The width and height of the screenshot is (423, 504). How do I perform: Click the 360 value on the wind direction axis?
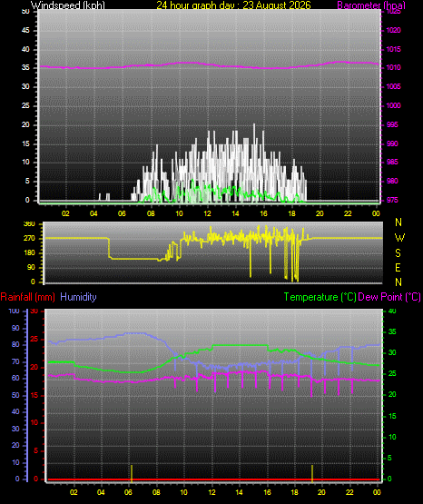[29, 223]
